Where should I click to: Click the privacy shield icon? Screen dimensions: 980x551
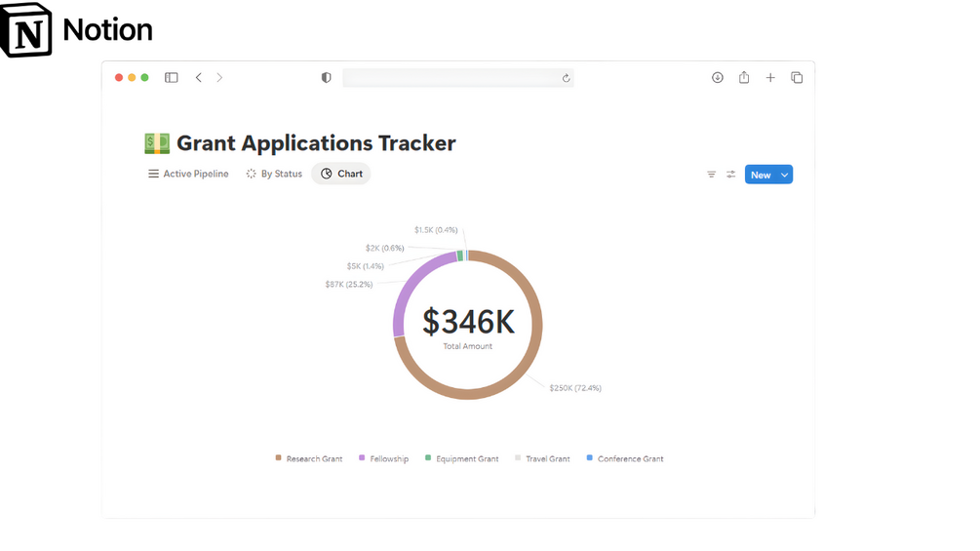point(327,78)
